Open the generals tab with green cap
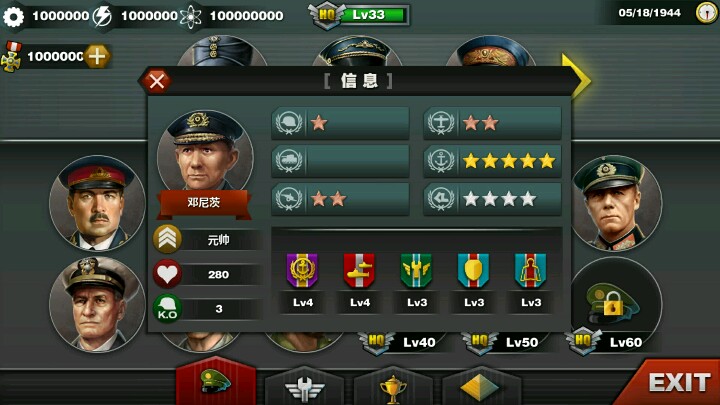Image resolution: width=720 pixels, height=405 pixels. click(x=216, y=381)
